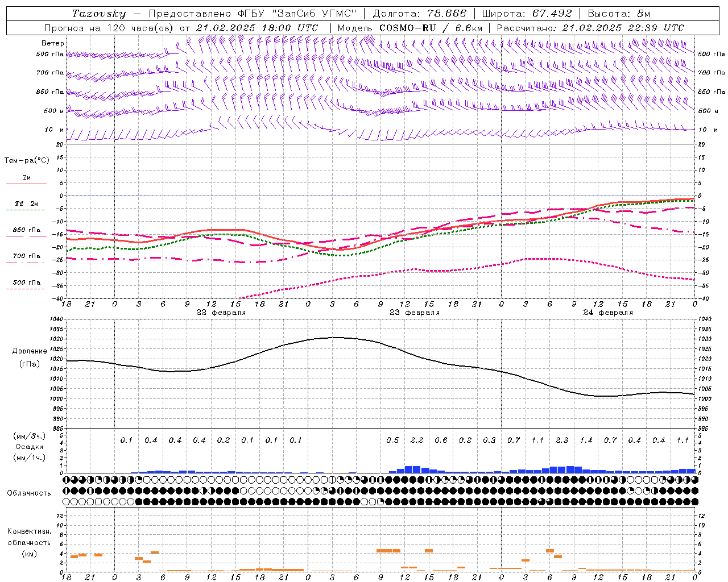
Task: Click the 0.6 precipitation total value
Action: click(x=441, y=440)
